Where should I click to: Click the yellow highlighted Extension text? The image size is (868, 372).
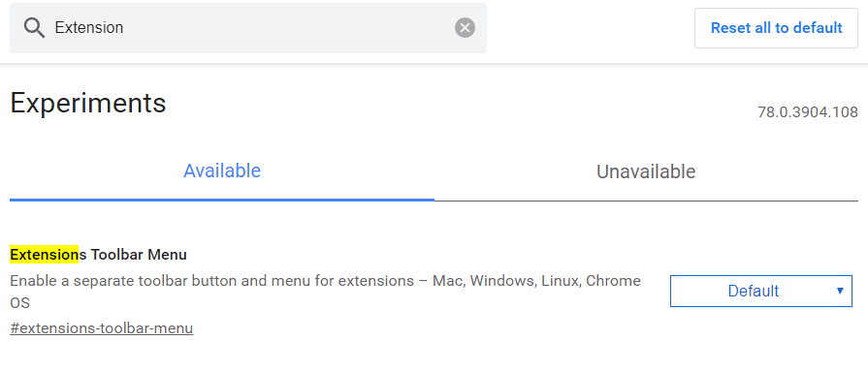coord(45,255)
